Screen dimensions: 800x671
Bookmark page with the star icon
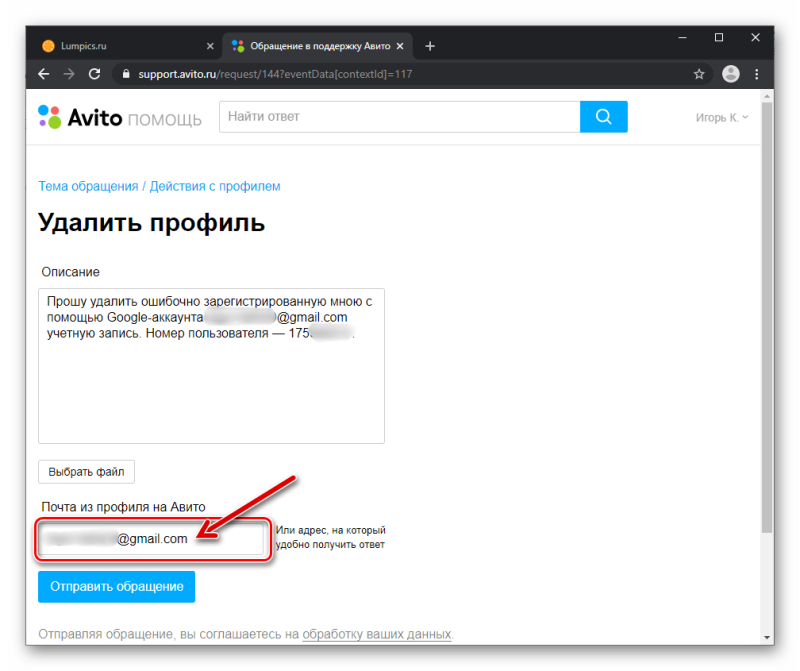pyautogui.click(x=699, y=74)
